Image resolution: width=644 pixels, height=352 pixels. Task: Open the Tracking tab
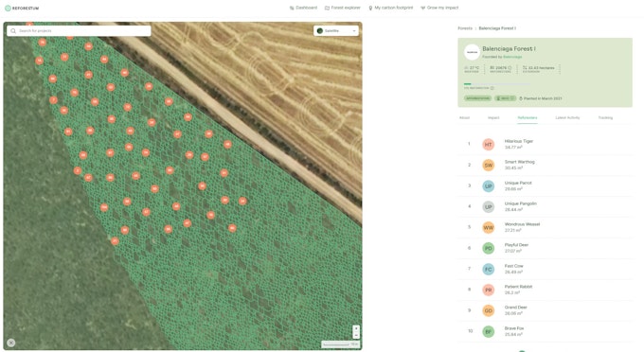pyautogui.click(x=605, y=117)
